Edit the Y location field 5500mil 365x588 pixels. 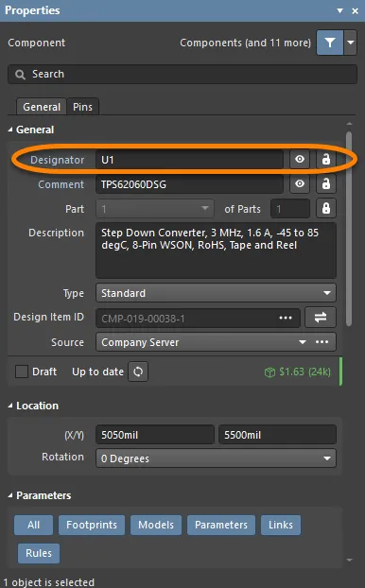point(277,435)
